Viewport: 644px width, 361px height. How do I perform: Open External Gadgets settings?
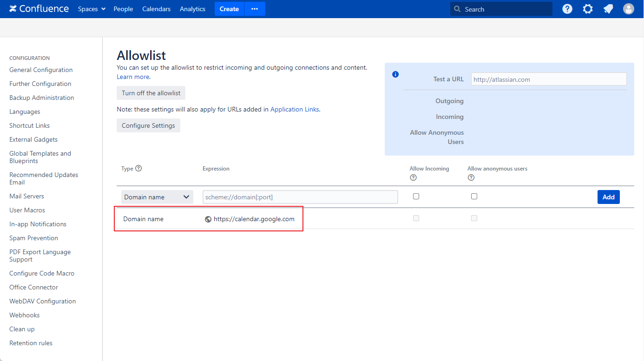(33, 139)
